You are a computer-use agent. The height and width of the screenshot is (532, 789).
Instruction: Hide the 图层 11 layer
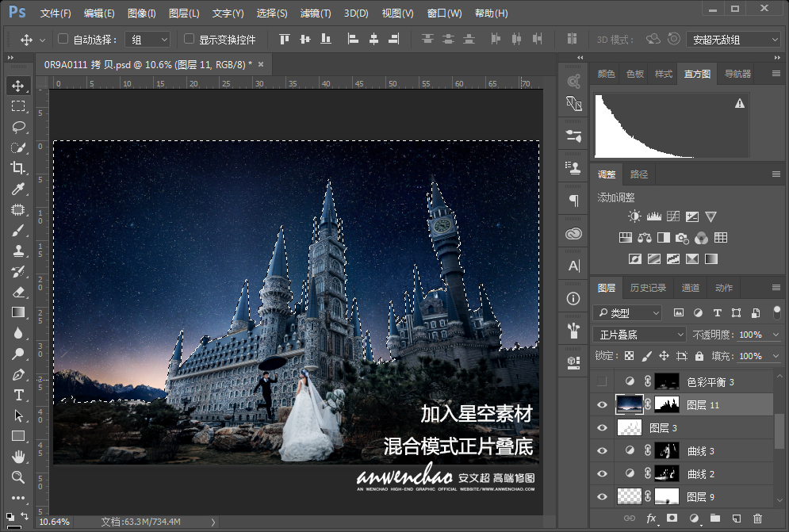(x=602, y=404)
